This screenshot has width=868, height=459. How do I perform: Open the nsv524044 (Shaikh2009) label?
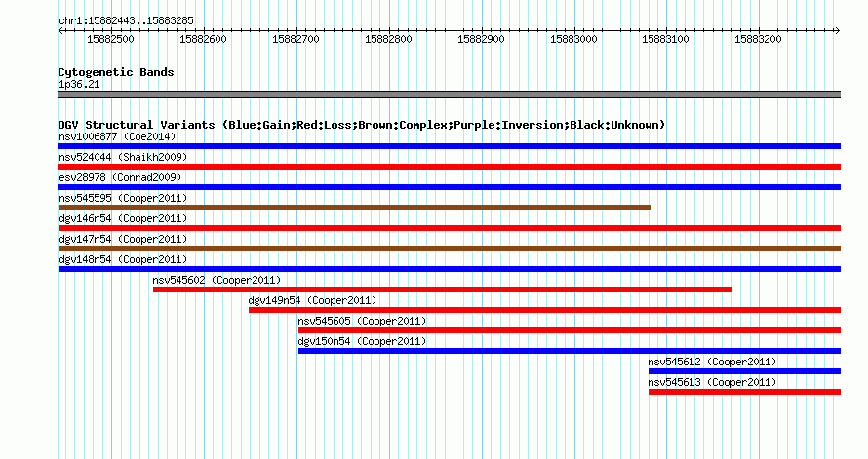tap(123, 157)
